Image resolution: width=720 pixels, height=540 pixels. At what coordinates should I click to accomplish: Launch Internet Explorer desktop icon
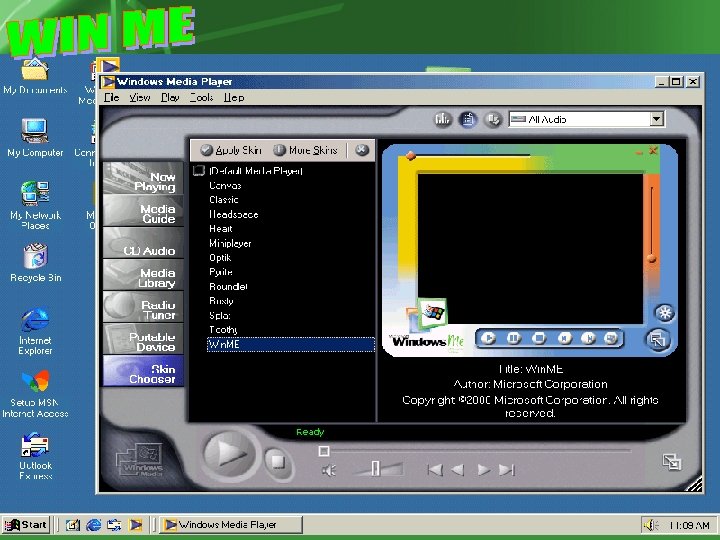35,331
